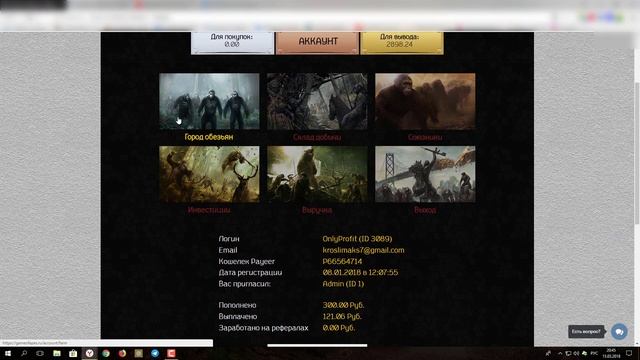Click the Payeer wallet number P66564714

point(342,261)
